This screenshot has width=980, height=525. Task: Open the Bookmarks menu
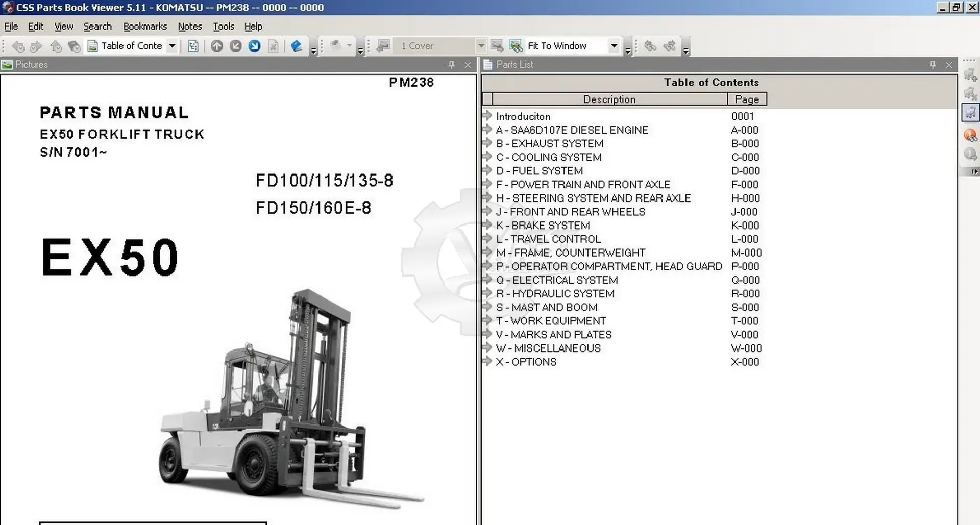tap(145, 27)
